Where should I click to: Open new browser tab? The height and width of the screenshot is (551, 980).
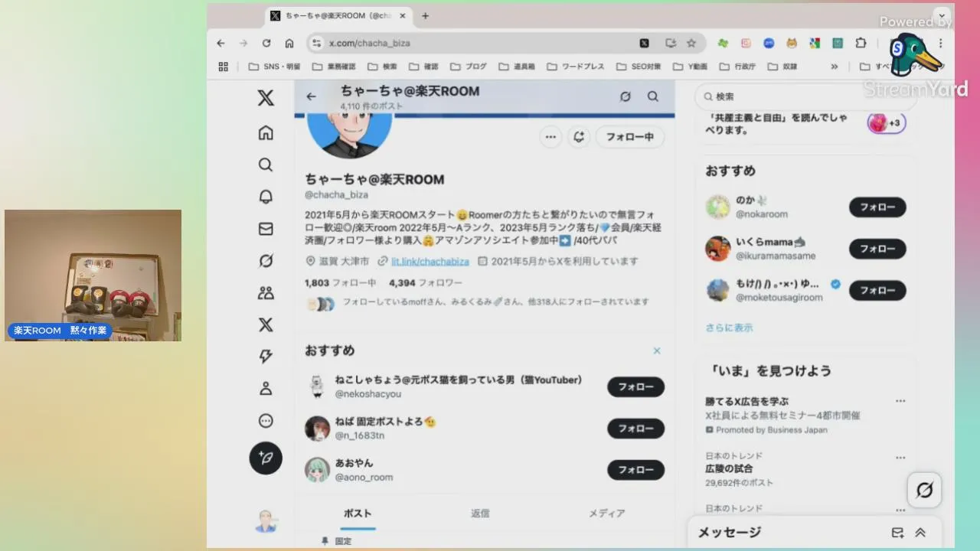point(426,16)
